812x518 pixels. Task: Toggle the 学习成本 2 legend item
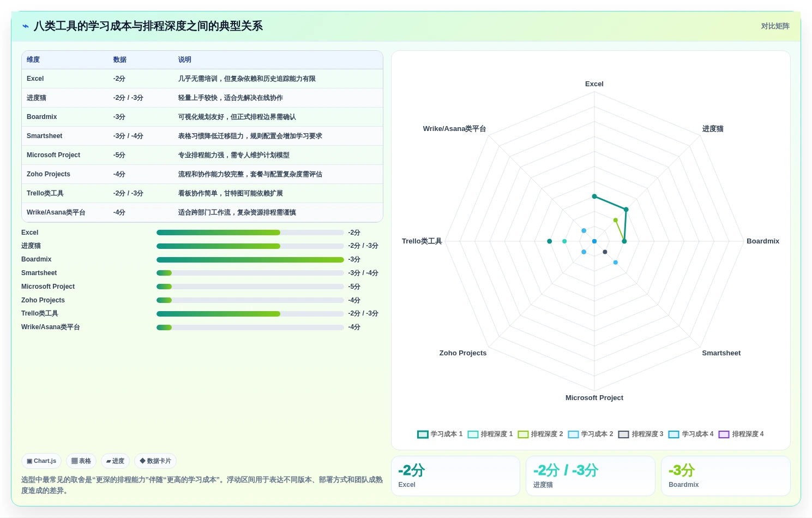(591, 434)
